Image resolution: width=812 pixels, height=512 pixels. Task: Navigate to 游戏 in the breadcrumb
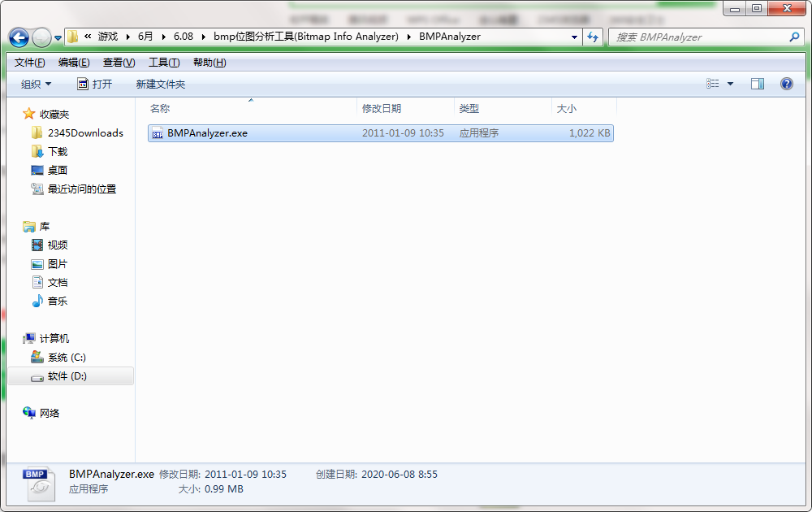[108, 37]
